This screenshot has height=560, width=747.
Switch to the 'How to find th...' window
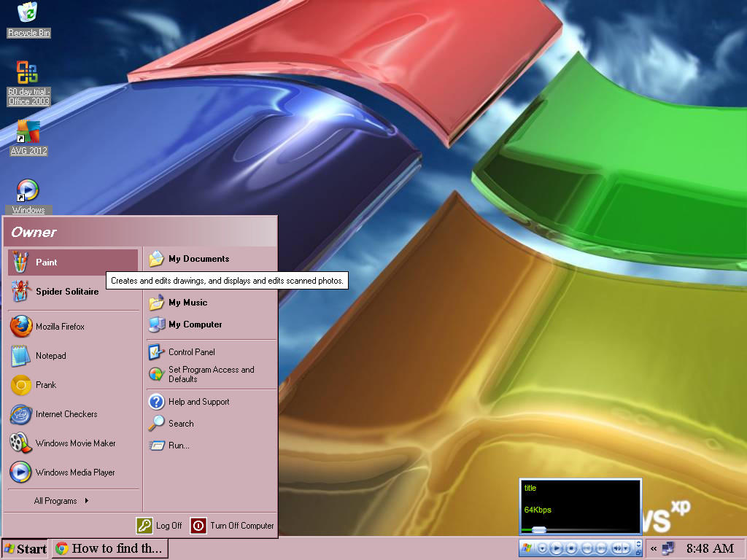[109, 548]
